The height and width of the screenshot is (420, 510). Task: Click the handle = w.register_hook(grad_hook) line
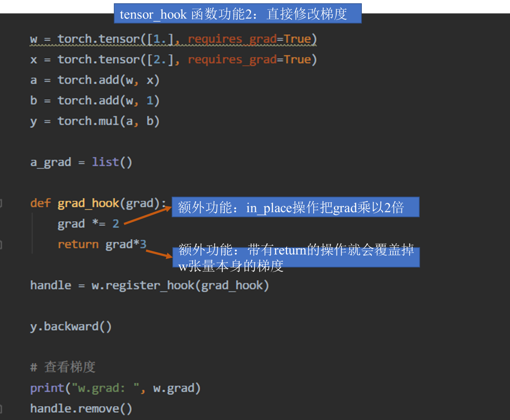coord(149,285)
